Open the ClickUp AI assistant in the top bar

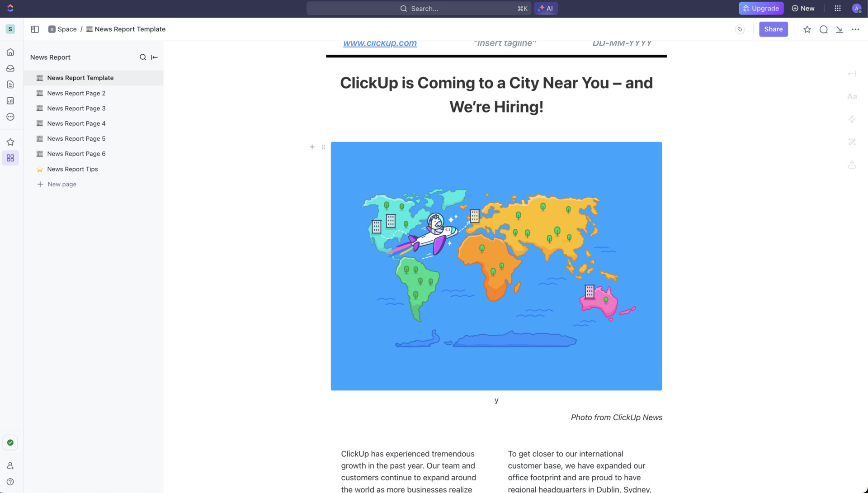point(546,8)
